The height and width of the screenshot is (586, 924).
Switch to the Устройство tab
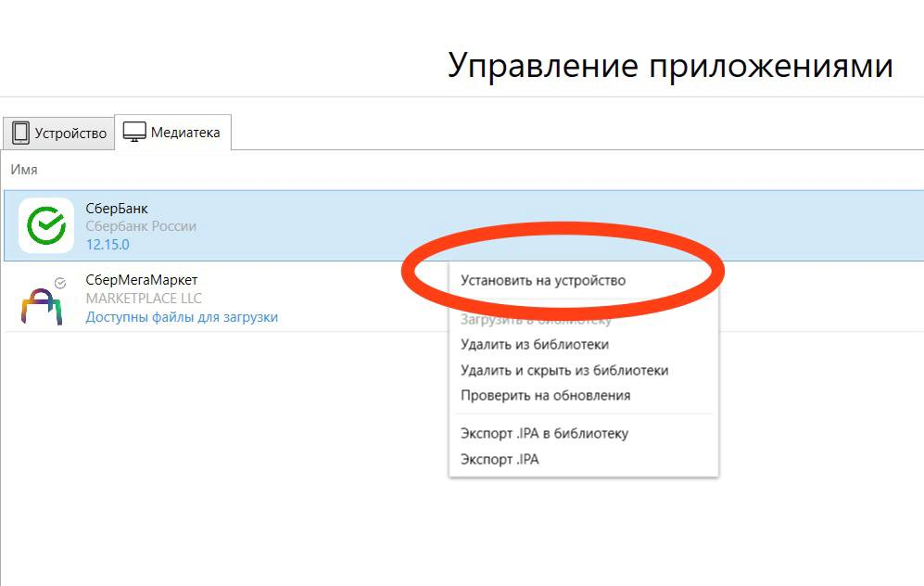tap(58, 133)
